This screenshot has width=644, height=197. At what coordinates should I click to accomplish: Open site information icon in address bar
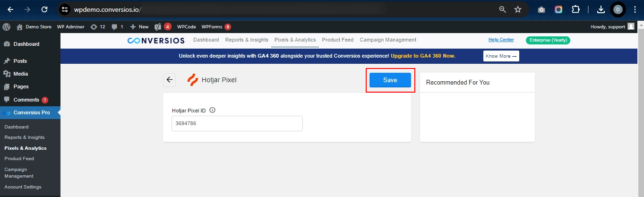click(x=65, y=9)
